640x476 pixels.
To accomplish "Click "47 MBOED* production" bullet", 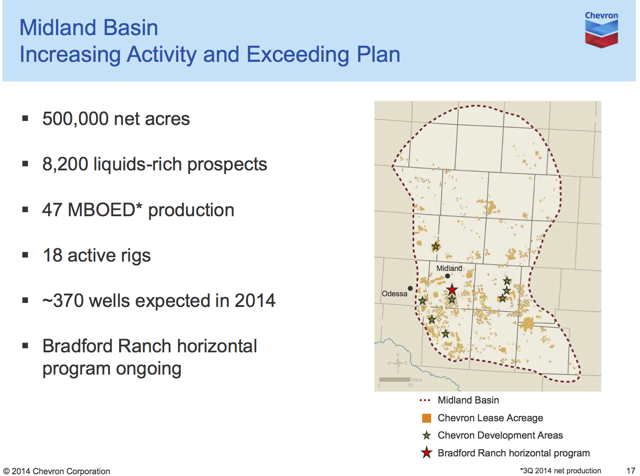I will click(138, 210).
